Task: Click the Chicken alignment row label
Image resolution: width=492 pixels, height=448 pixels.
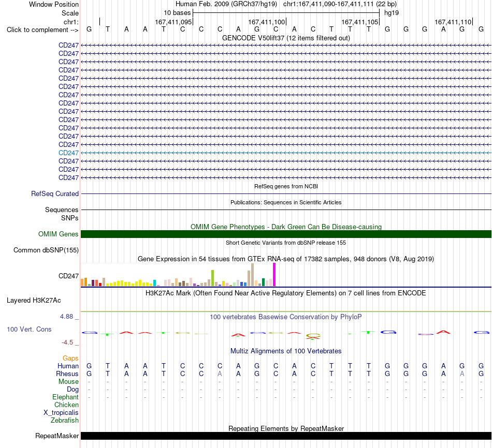Action: tap(66, 405)
